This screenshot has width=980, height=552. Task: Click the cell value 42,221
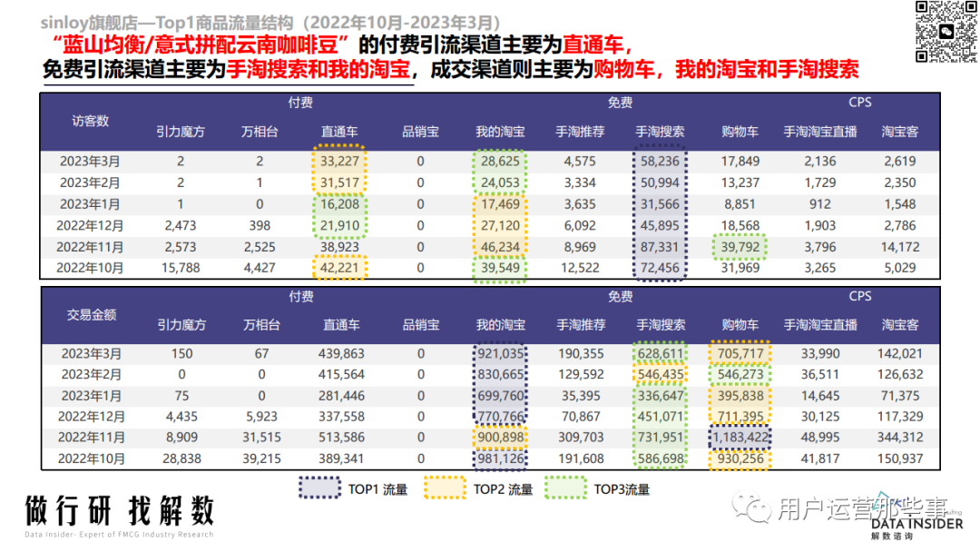339,268
